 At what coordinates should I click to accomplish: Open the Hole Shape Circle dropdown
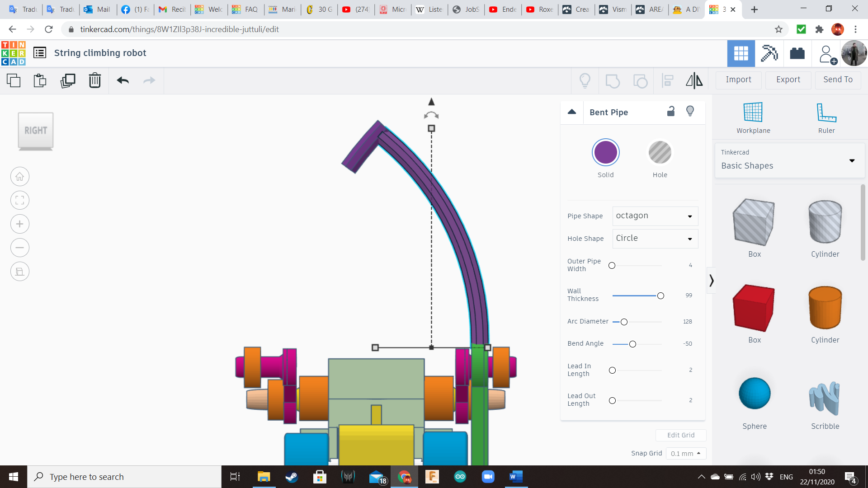[655, 239]
